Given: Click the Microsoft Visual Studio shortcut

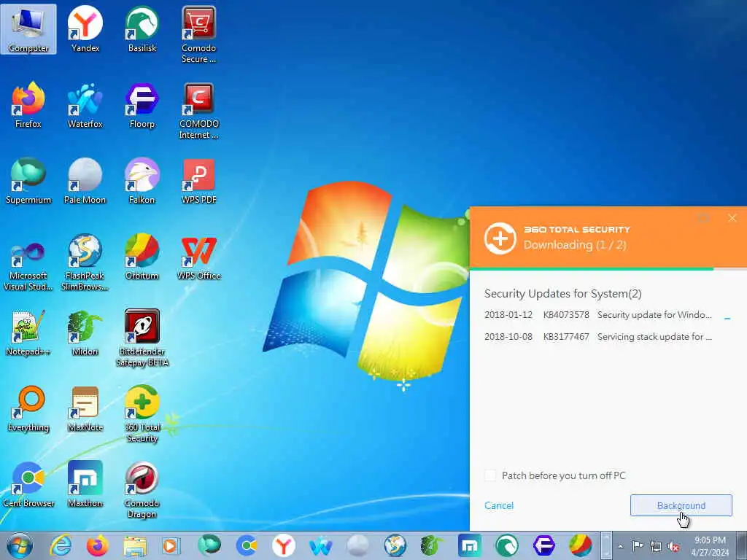Looking at the screenshot, I should (x=28, y=262).
